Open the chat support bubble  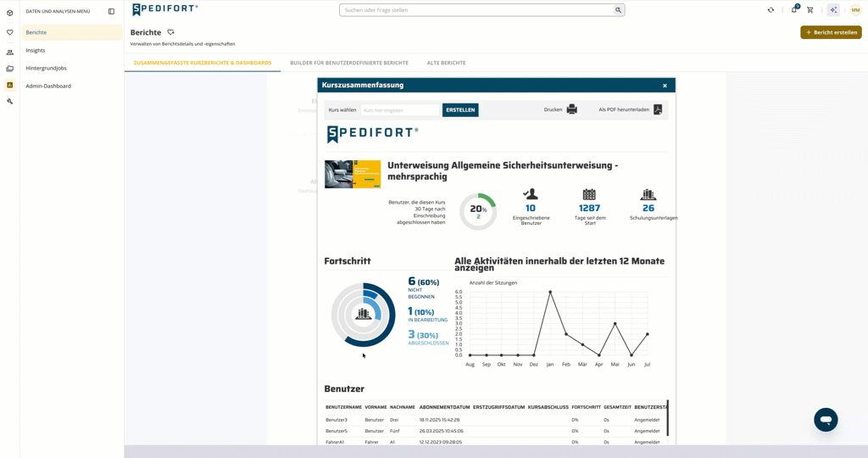[826, 420]
